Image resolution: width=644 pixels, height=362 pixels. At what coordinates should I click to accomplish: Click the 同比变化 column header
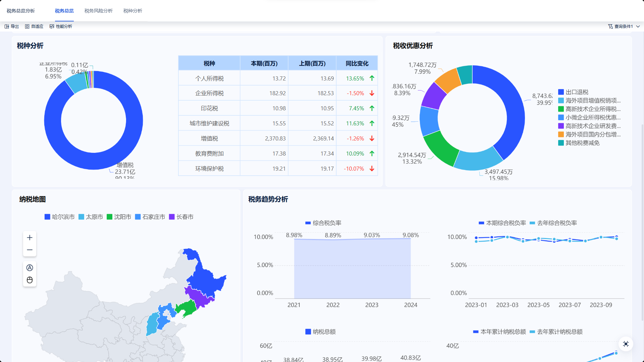357,63
